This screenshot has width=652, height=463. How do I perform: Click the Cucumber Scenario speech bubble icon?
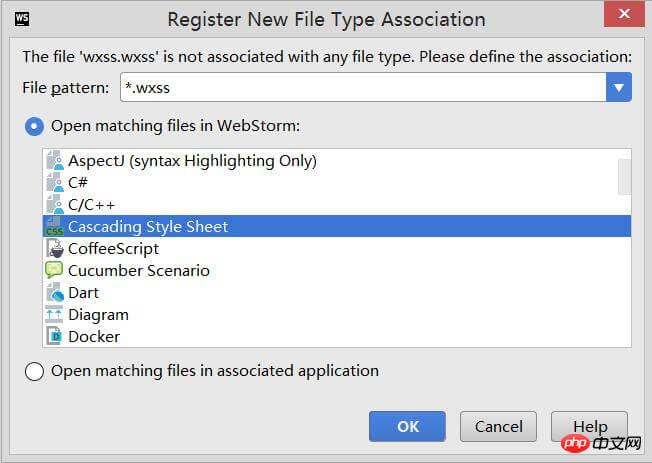click(x=54, y=271)
